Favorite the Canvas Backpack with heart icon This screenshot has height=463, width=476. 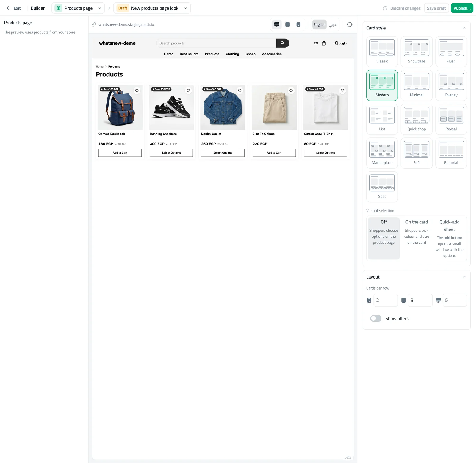pos(137,90)
